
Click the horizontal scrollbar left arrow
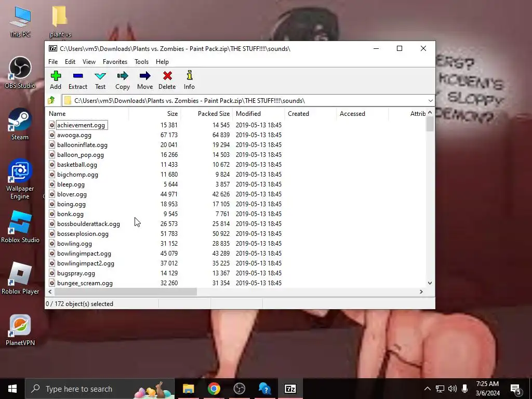click(50, 292)
